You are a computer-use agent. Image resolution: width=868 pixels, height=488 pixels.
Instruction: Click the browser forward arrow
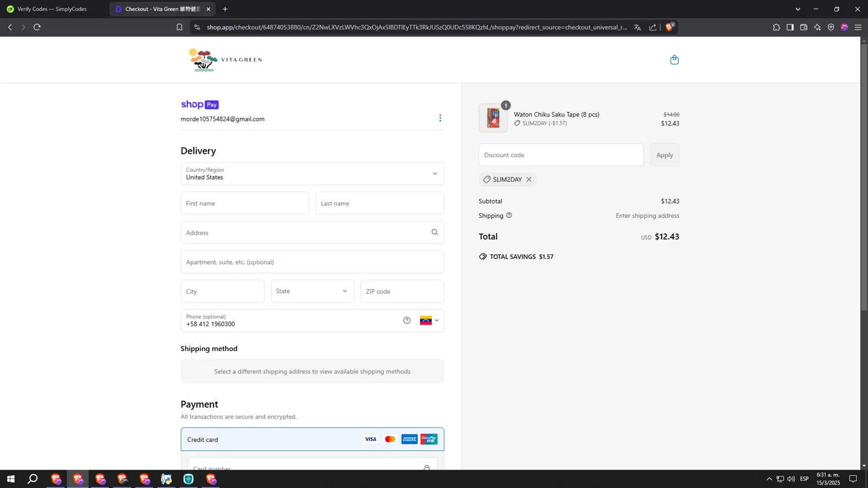click(23, 27)
